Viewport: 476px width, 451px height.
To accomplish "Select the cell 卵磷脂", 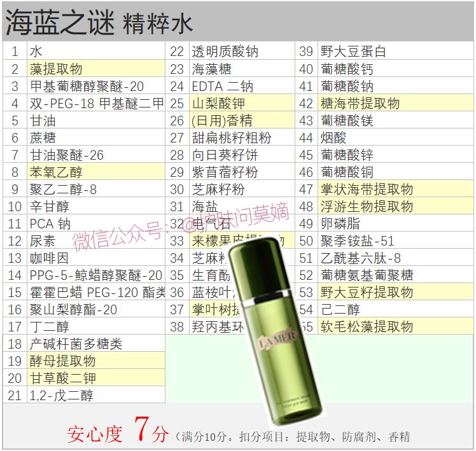I will (396, 223).
